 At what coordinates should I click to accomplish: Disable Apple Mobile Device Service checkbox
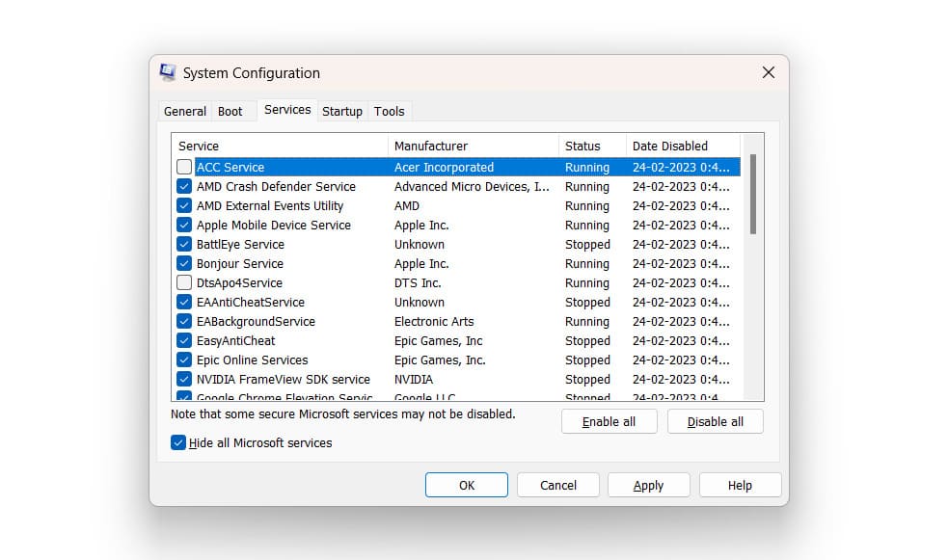(x=184, y=225)
